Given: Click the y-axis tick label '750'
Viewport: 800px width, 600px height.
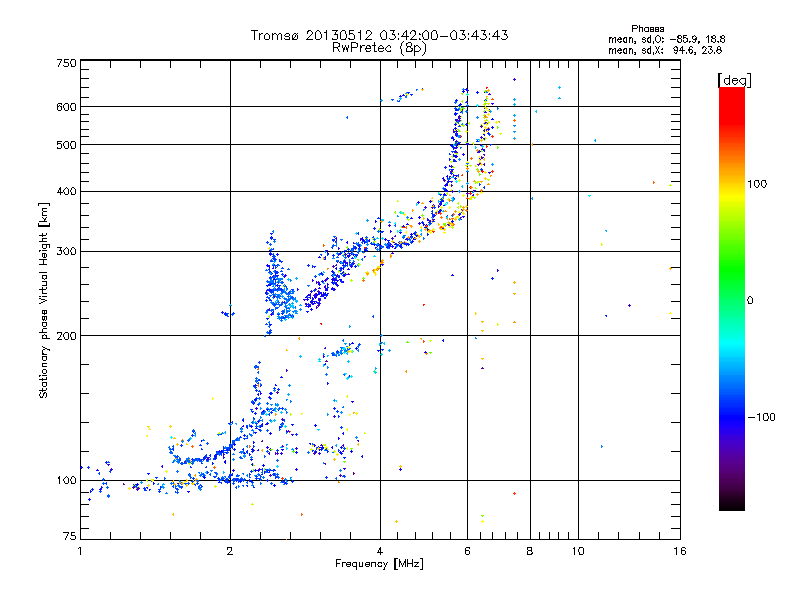Looking at the screenshot, I should click(x=67, y=63).
